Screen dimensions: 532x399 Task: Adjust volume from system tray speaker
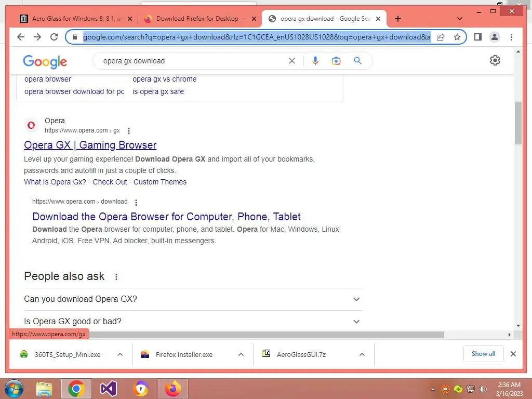click(483, 389)
